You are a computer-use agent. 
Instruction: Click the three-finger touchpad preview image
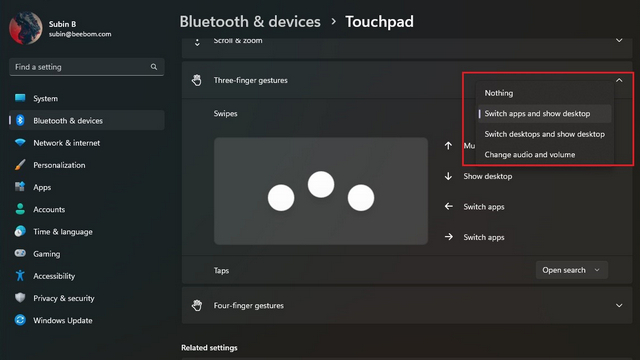coord(321,191)
